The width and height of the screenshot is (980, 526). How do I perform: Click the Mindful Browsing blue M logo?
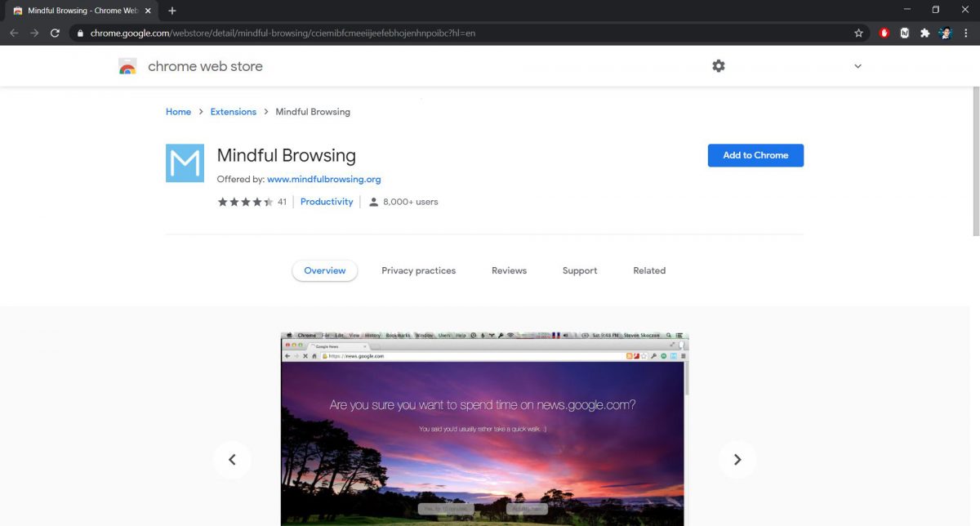[185, 163]
